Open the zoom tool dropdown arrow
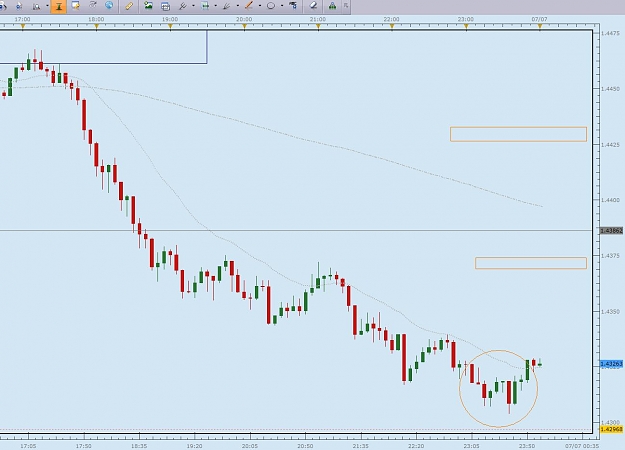Screen dimensions: 625x450 pyautogui.click(x=47, y=6)
